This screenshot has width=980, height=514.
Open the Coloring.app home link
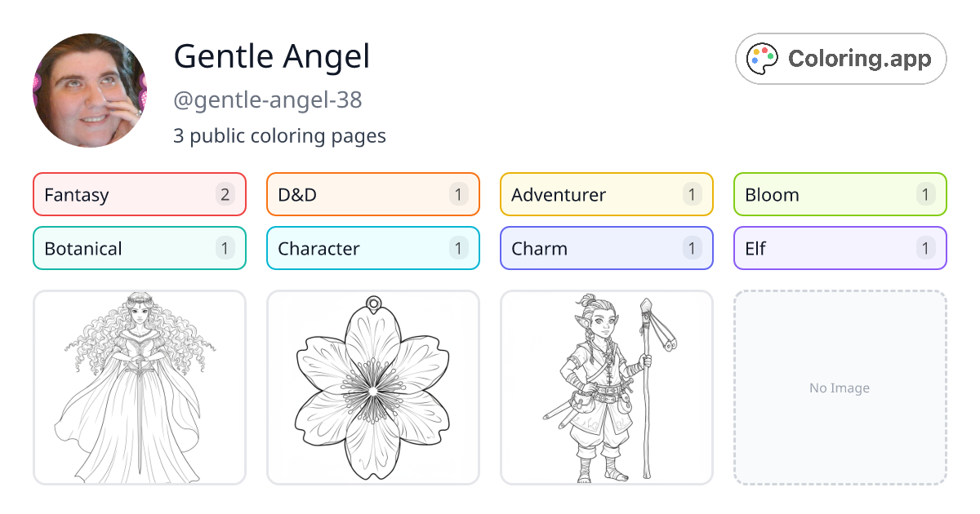(840, 58)
